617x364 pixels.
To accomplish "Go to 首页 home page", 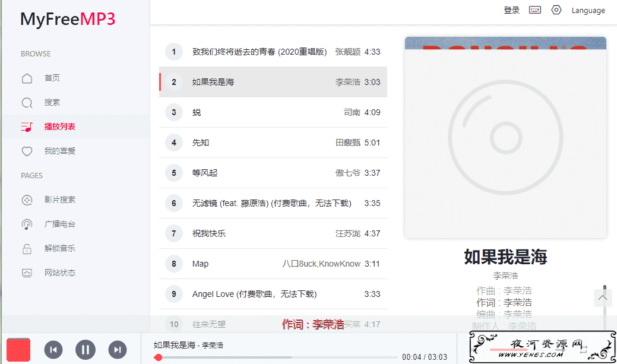I will click(x=52, y=78).
